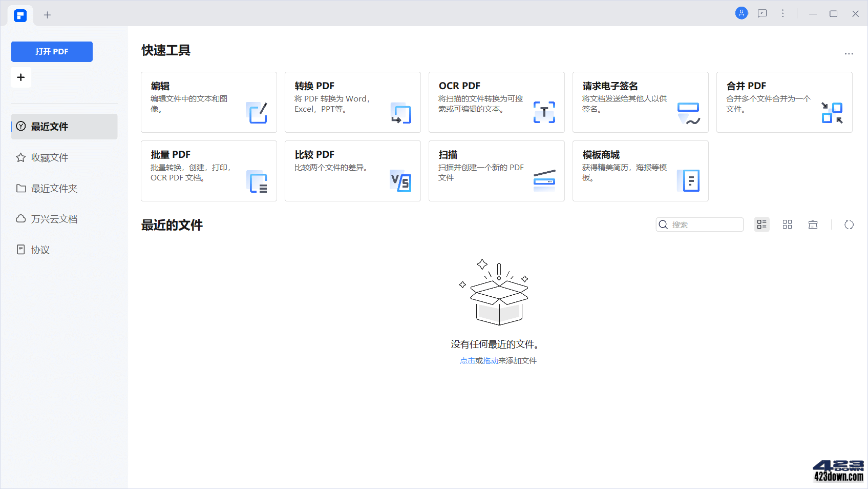Open the 扫描 scan tool
This screenshot has height=489, width=868.
click(x=496, y=171)
